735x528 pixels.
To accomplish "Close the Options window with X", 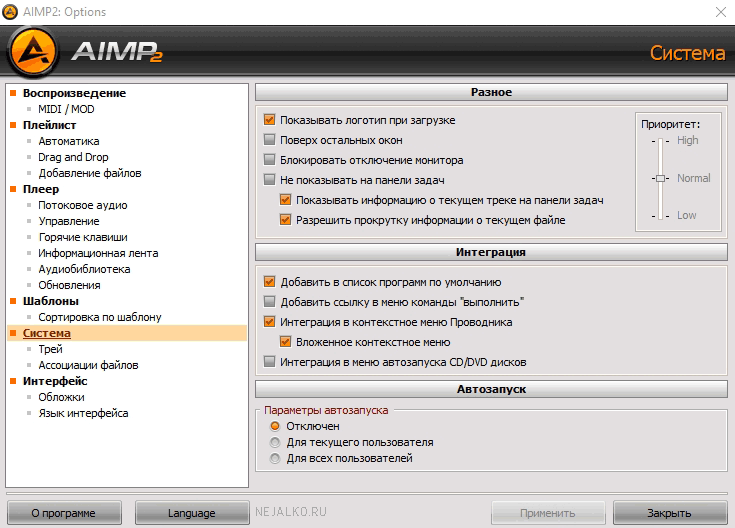I will click(721, 12).
